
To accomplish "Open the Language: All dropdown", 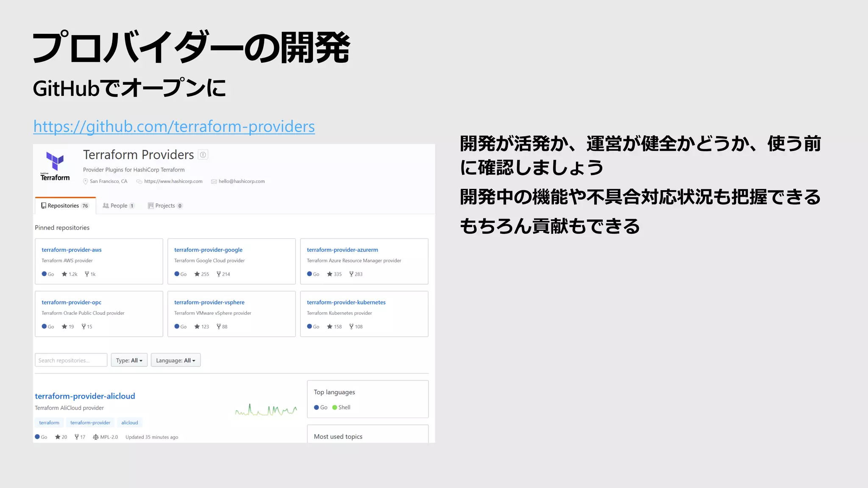I will point(175,360).
